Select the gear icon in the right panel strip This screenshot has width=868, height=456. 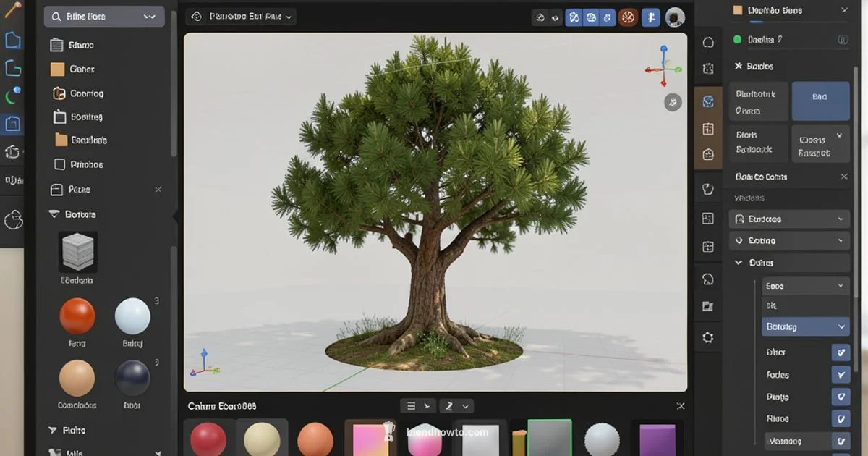click(x=707, y=337)
